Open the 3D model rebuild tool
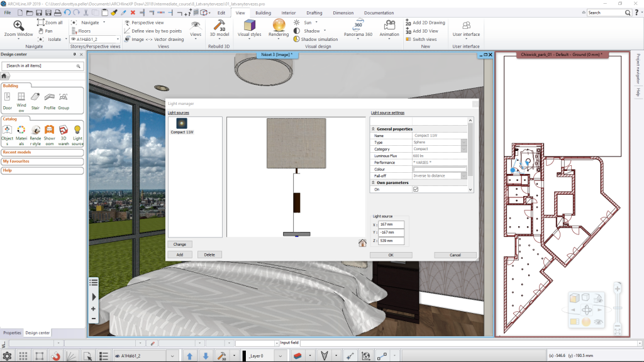 tap(219, 28)
